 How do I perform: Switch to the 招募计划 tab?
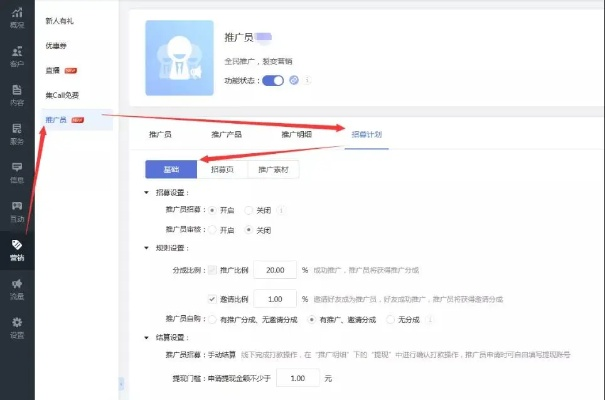(x=367, y=134)
